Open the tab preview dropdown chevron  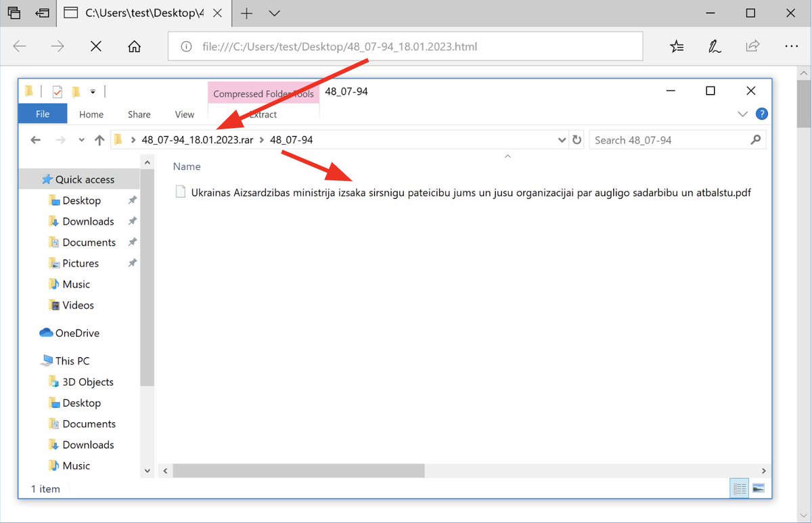click(x=274, y=13)
